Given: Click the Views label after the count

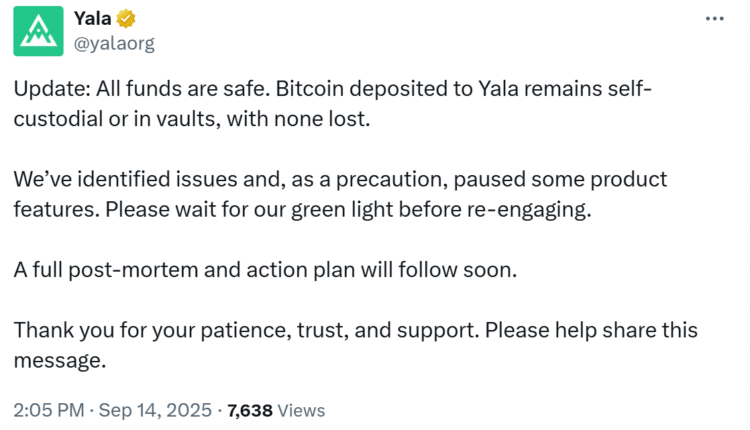Looking at the screenshot, I should pyautogui.click(x=302, y=410).
